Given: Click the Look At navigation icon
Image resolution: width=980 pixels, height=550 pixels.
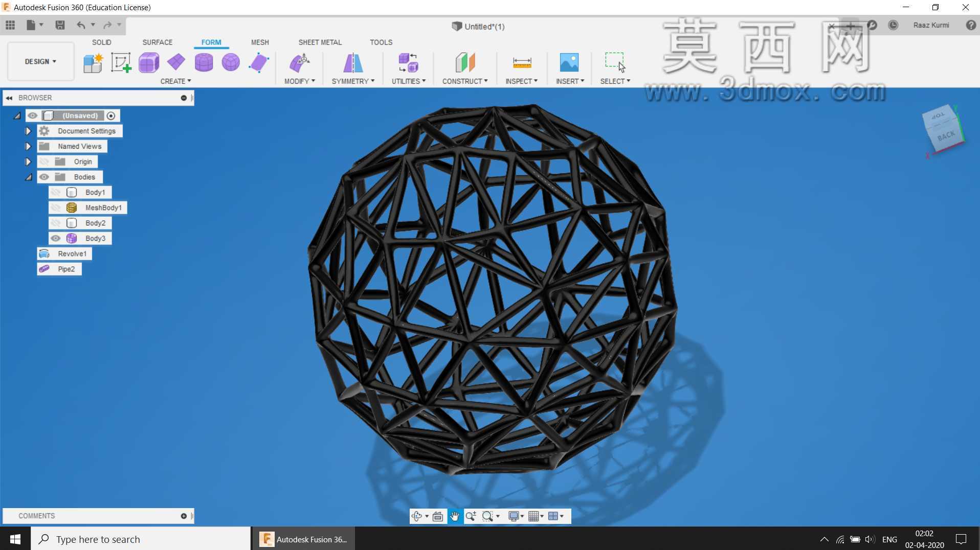Looking at the screenshot, I should [438, 516].
